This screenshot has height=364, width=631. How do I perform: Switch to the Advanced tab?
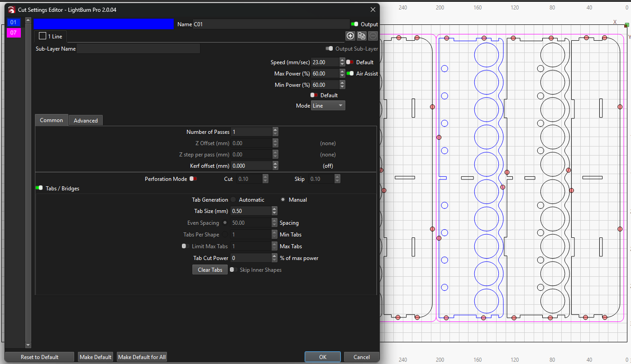point(86,120)
